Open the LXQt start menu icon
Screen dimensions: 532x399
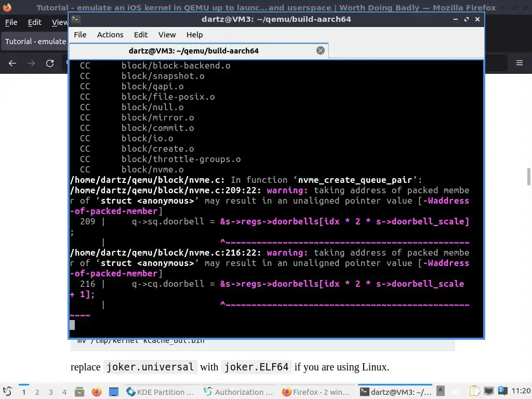[7, 392]
